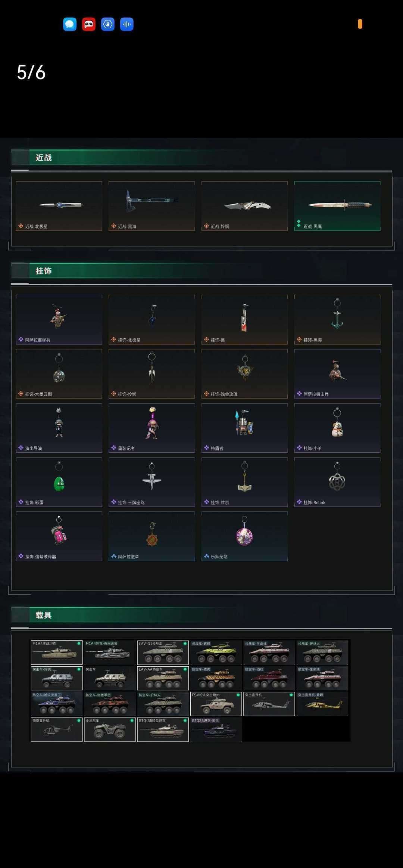The image size is (403, 868).
Task: Toggle the 全地形车 equipped green dot
Action: [132, 720]
